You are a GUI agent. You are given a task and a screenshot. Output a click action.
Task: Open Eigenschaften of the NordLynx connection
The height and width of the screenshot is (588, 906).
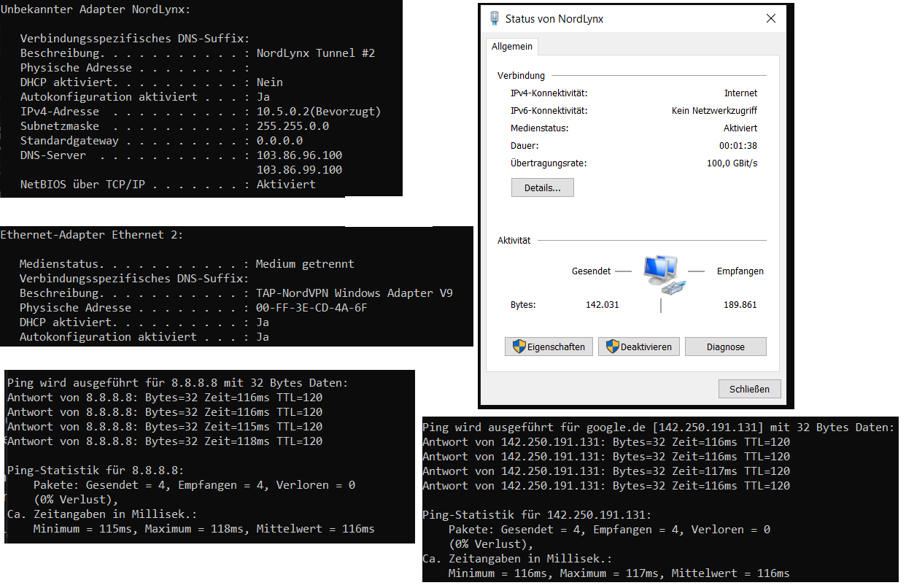[x=549, y=347]
